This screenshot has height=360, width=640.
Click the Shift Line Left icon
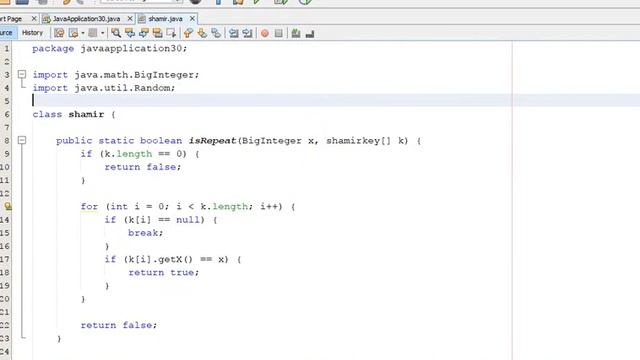[x=233, y=33]
